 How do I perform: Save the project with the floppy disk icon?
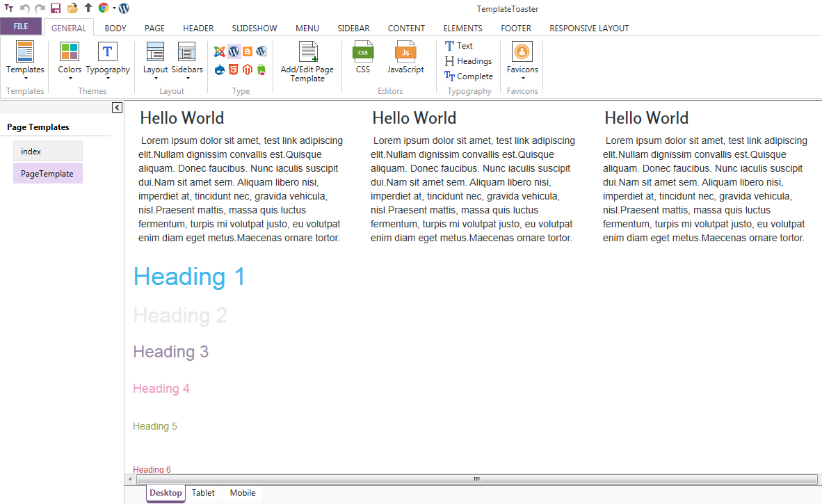[x=56, y=8]
